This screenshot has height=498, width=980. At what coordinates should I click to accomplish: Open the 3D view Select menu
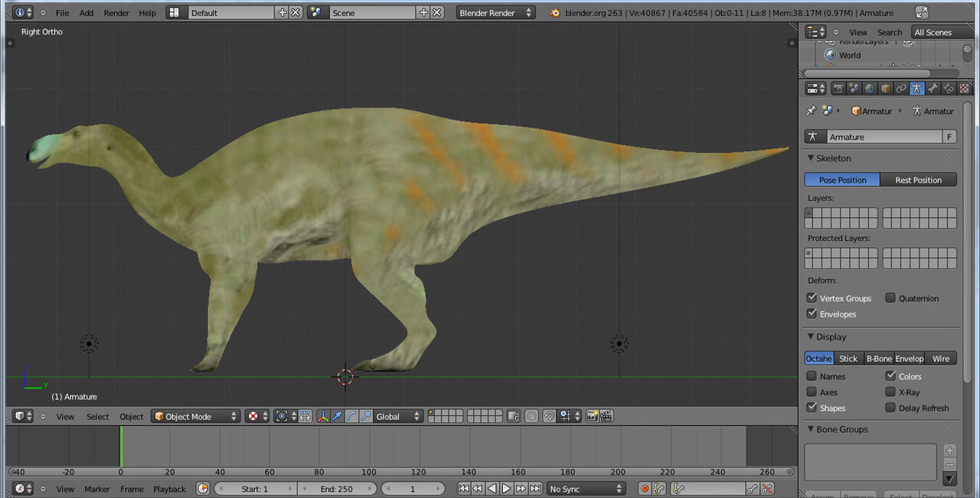click(x=98, y=416)
